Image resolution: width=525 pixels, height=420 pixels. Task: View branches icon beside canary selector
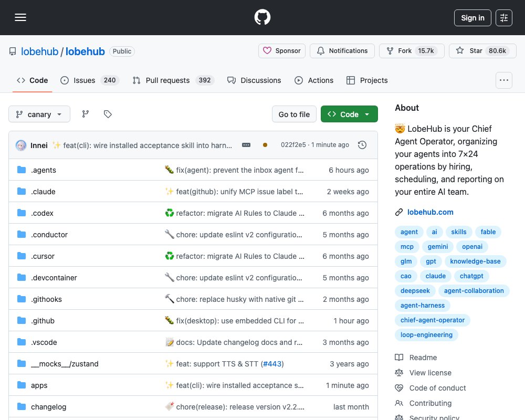[x=86, y=114]
